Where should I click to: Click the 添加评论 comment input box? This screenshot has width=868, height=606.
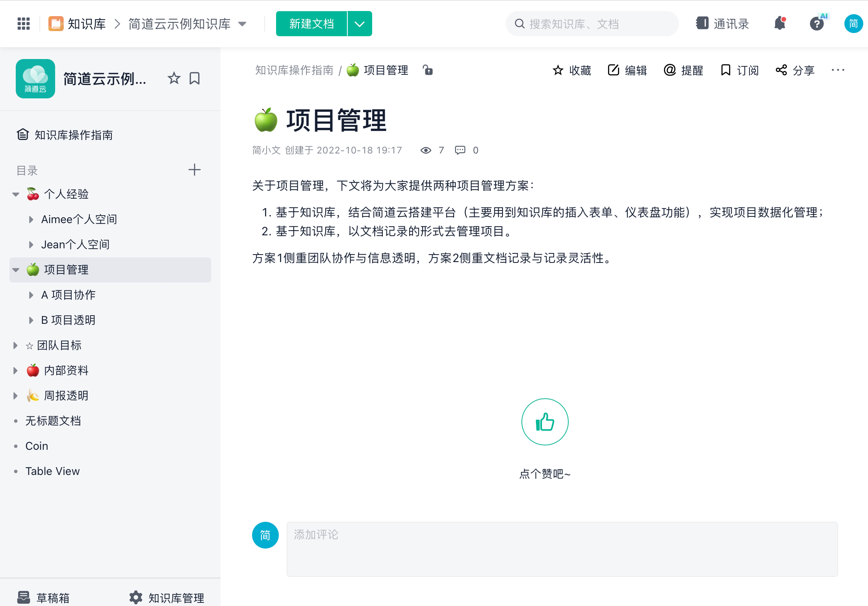pyautogui.click(x=562, y=549)
